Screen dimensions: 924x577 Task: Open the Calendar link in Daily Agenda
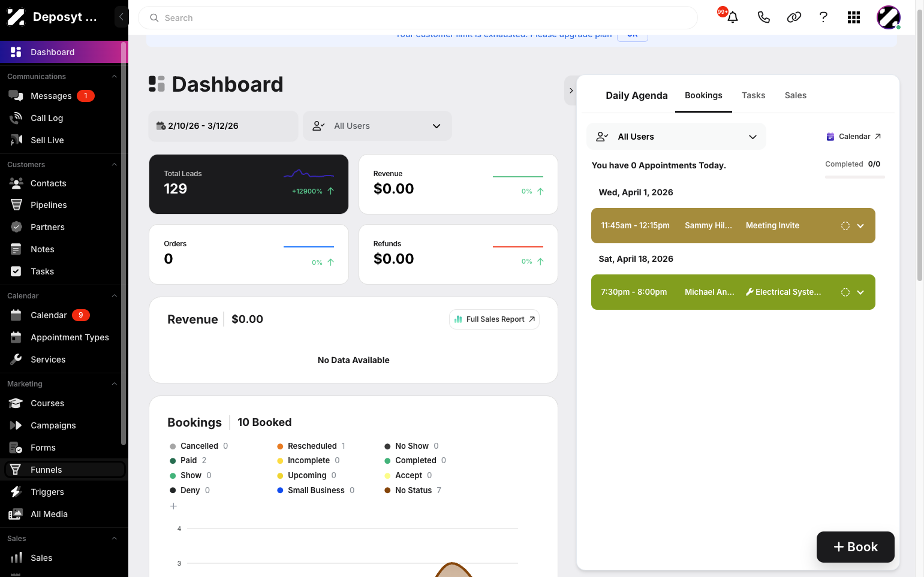tap(854, 137)
